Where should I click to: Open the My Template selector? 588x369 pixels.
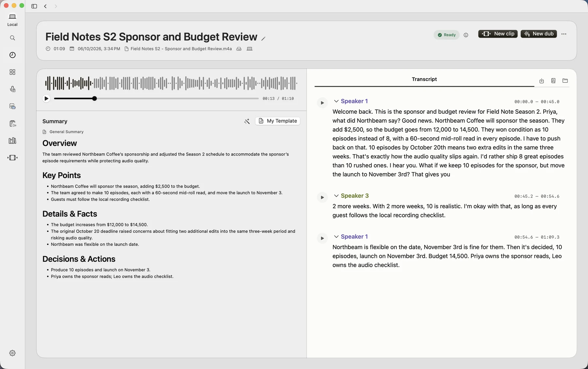coord(278,121)
